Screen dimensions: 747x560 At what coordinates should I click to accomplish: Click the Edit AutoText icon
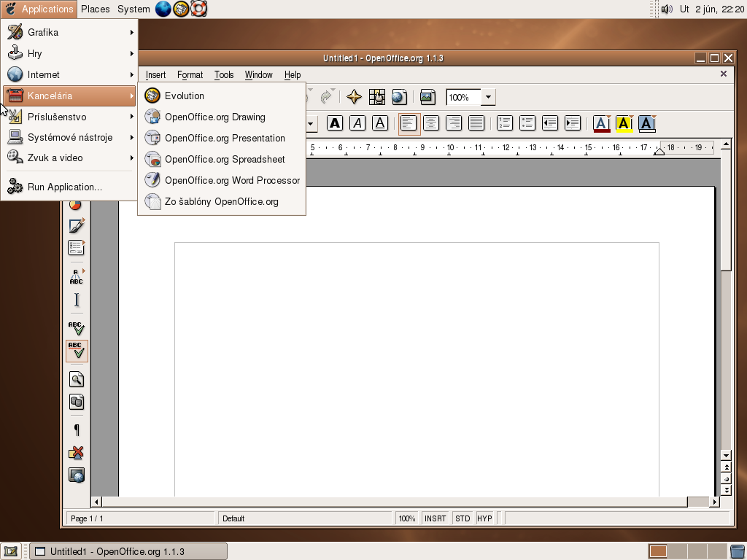click(x=76, y=276)
